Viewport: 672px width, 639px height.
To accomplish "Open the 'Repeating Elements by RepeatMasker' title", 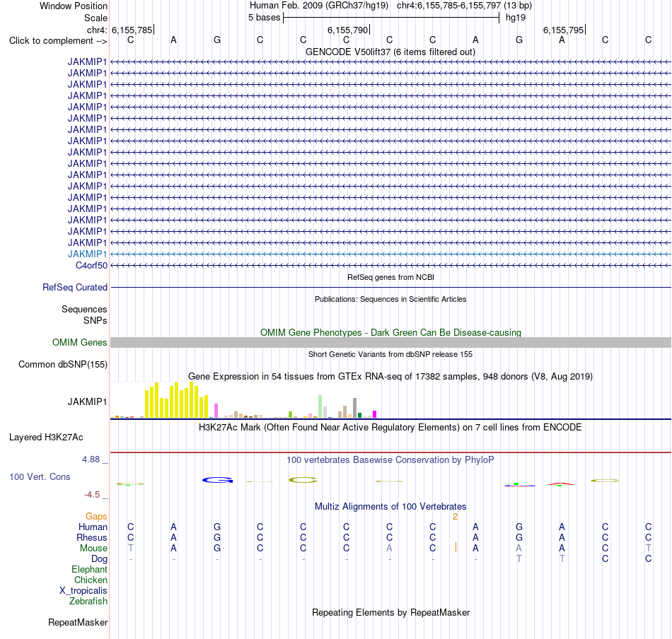I will click(x=390, y=612).
